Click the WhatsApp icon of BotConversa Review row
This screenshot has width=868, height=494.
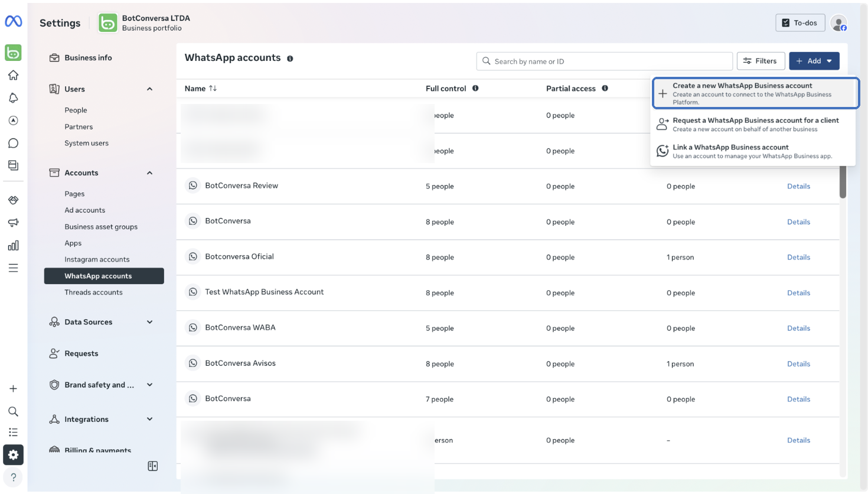[193, 186]
